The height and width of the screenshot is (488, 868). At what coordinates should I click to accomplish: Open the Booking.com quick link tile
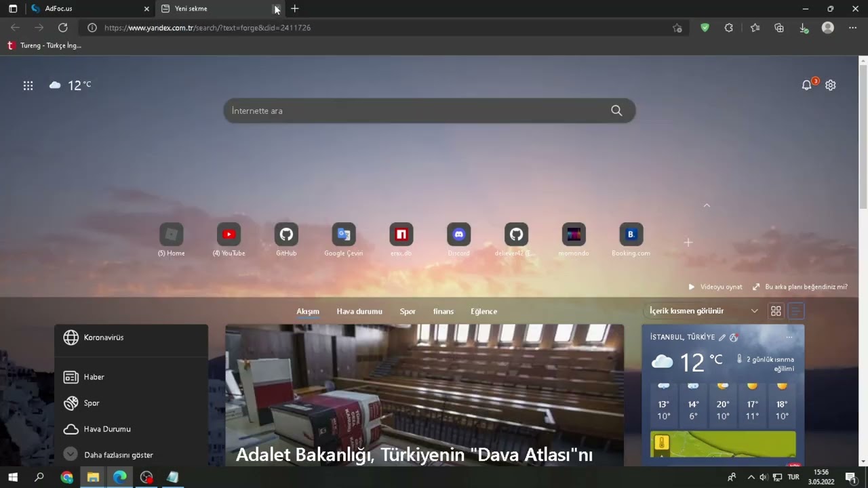tap(631, 240)
